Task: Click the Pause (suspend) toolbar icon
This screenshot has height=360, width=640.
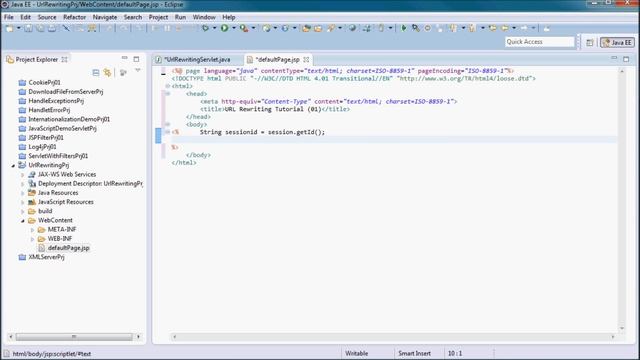Action: pos(167,28)
